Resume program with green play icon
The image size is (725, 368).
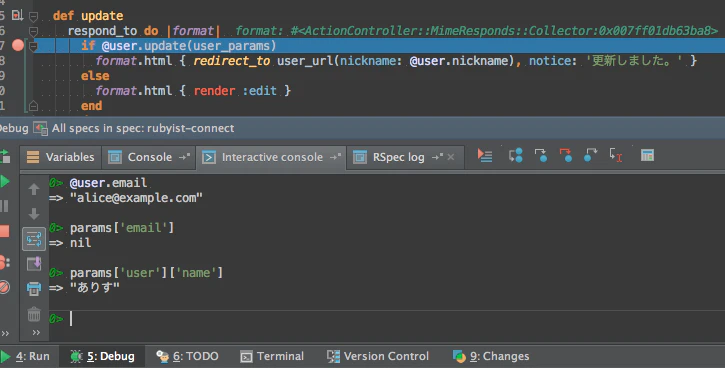pos(5,181)
